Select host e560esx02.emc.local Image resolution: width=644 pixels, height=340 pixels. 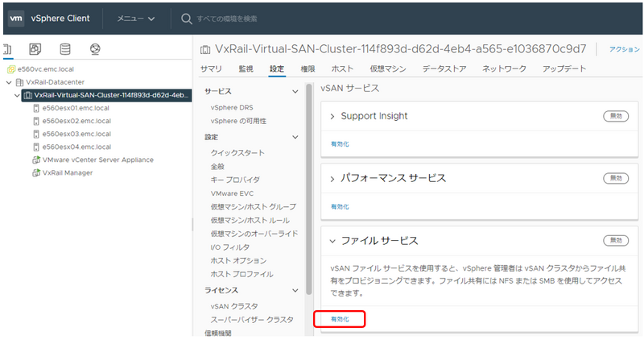click(x=76, y=121)
